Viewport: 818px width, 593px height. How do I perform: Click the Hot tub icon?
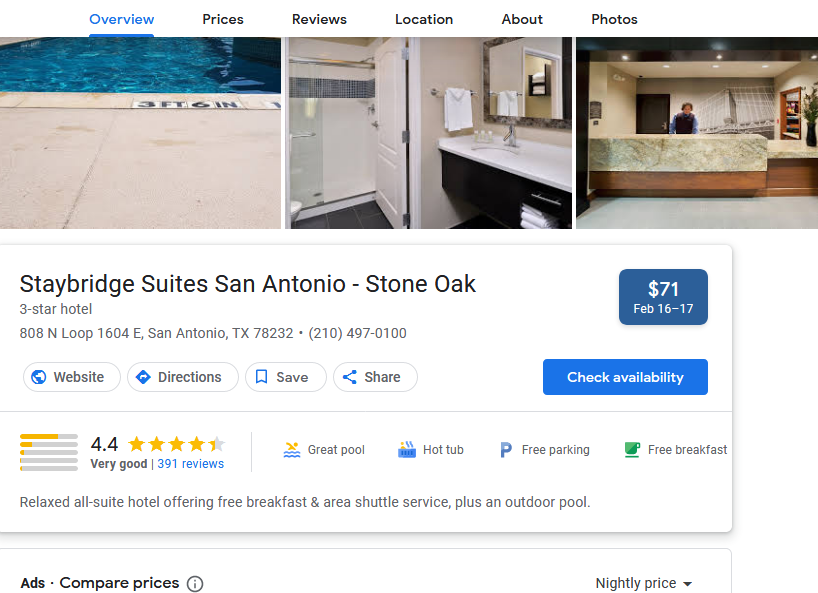[x=407, y=450]
